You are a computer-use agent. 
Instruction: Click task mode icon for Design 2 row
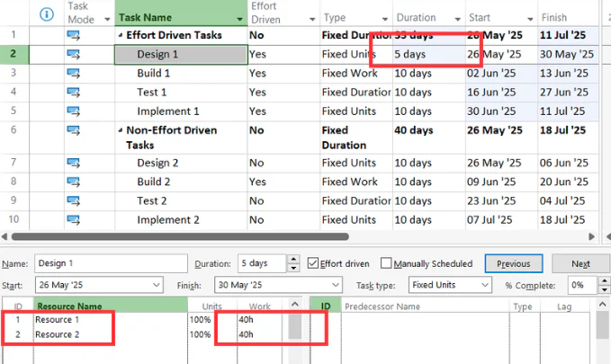click(73, 163)
